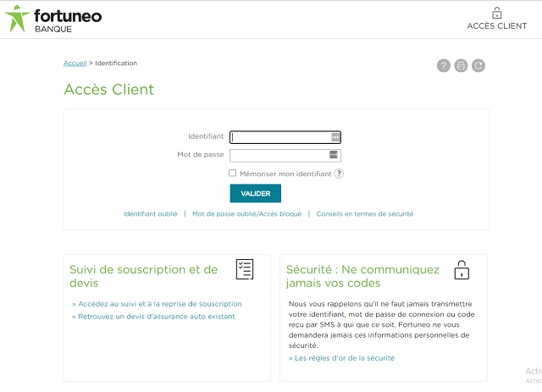This screenshot has height=392, width=542.
Task: Click the grey refresh icon
Action: click(x=478, y=66)
